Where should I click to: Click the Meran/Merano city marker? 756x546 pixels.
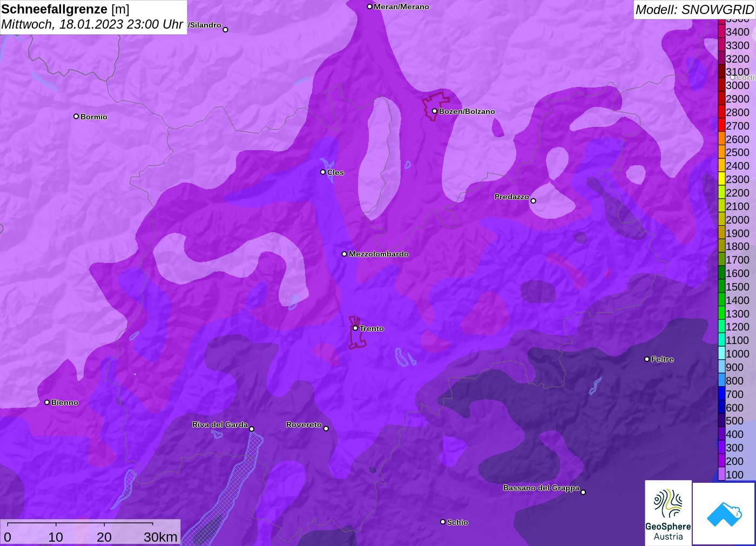[369, 6]
